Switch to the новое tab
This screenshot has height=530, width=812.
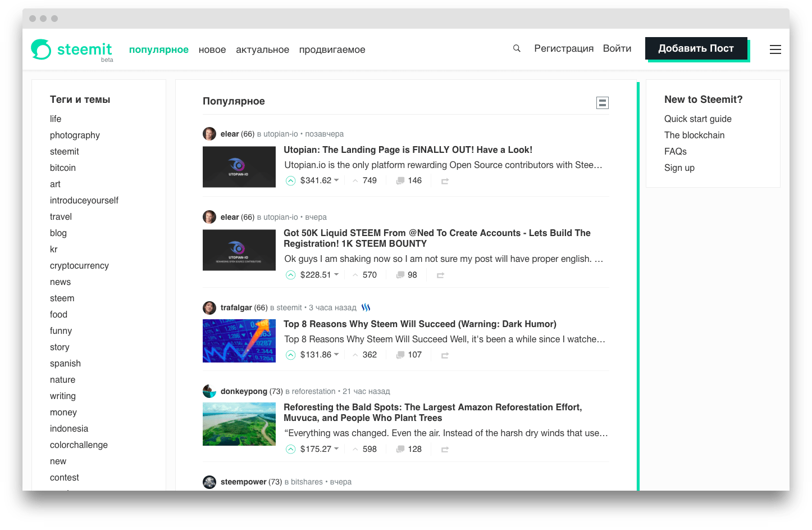coord(212,49)
